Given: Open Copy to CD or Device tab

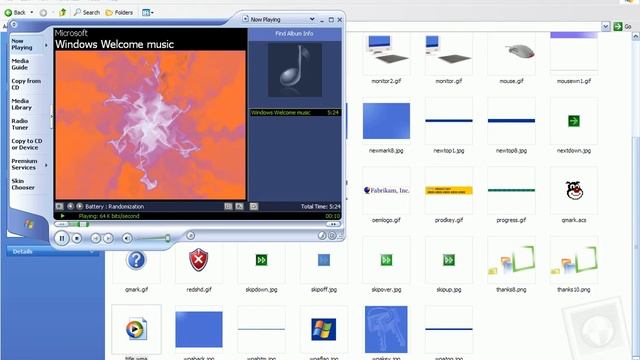Looking at the screenshot, I should (27, 144).
